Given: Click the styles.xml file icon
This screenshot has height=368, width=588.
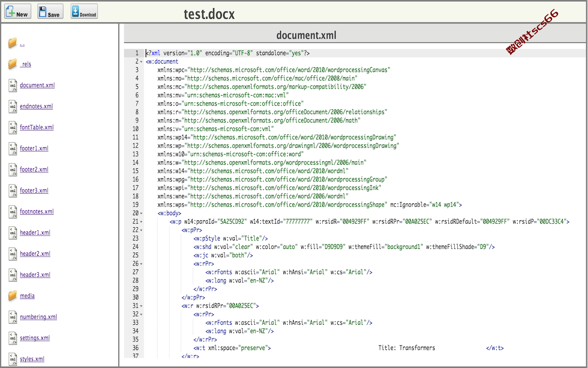Looking at the screenshot, I should [x=13, y=359].
